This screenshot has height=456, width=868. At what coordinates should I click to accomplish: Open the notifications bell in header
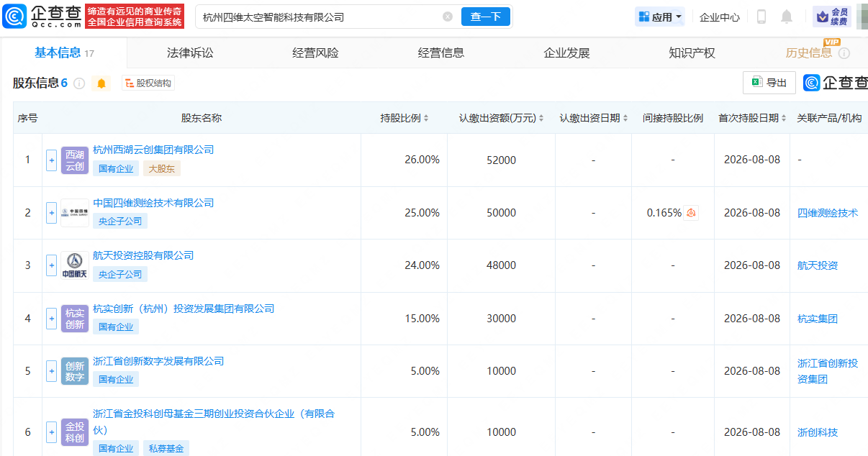(787, 17)
